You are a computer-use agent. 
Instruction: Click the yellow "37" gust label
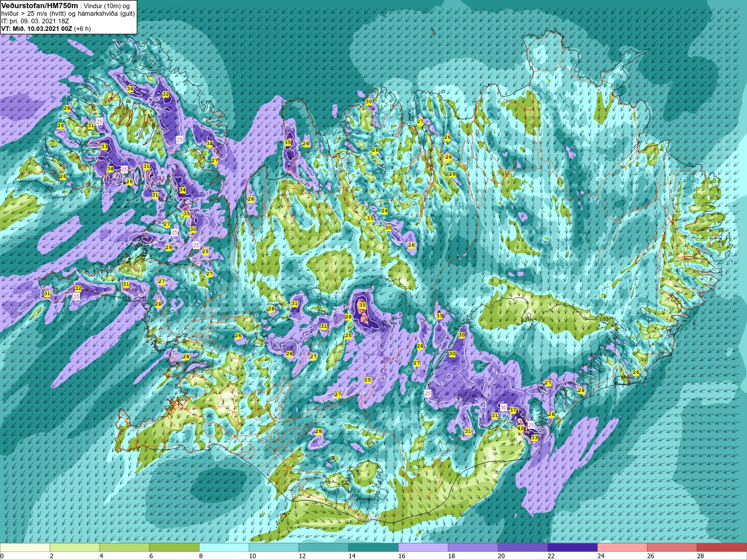[513, 411]
